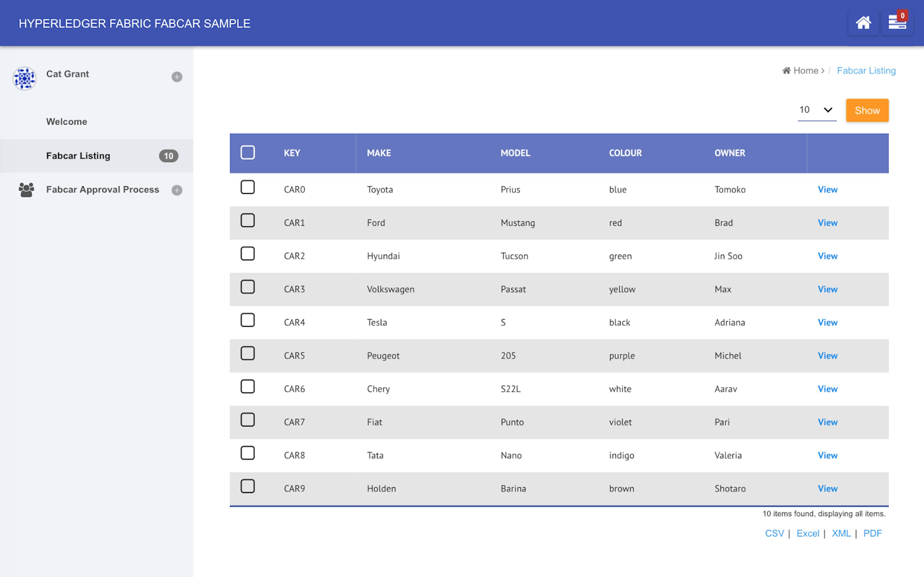
Task: Click the 10 count badge on Fabcar Listing
Action: (x=168, y=156)
